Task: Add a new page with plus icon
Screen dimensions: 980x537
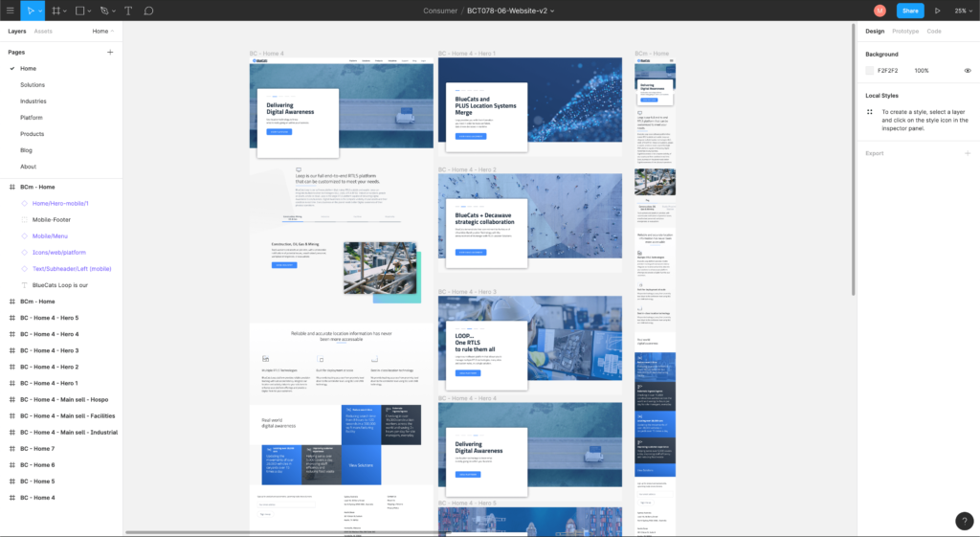Action: pyautogui.click(x=110, y=52)
